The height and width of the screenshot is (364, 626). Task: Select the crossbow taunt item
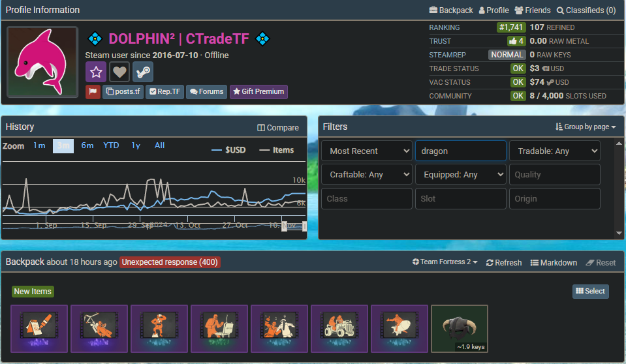coord(99,329)
